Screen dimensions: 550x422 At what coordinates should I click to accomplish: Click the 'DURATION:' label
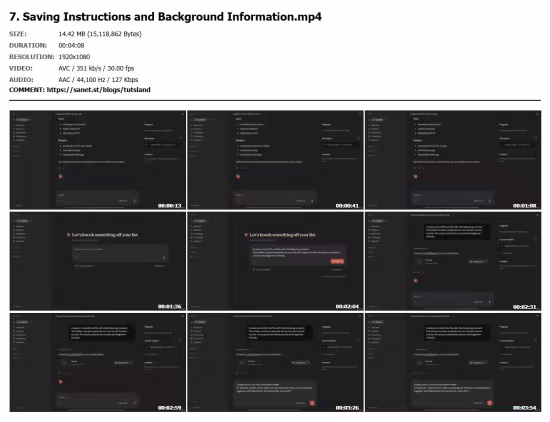click(28, 46)
